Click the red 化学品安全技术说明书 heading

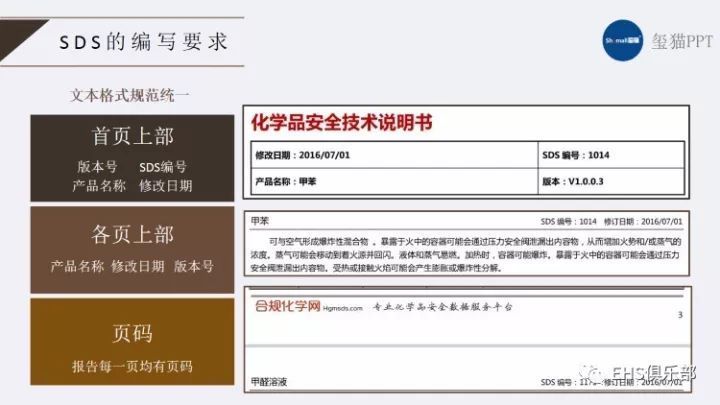click(x=343, y=122)
